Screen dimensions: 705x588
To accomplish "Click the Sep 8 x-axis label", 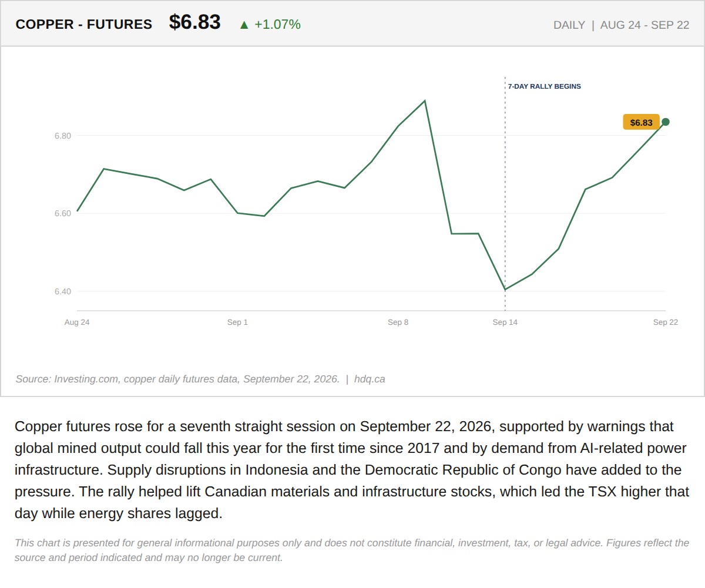I will tap(398, 322).
